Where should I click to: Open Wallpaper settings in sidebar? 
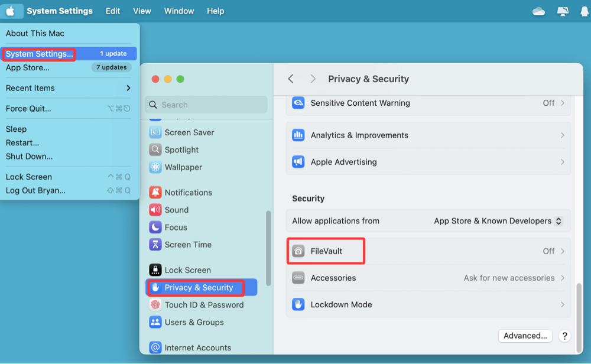tap(183, 167)
